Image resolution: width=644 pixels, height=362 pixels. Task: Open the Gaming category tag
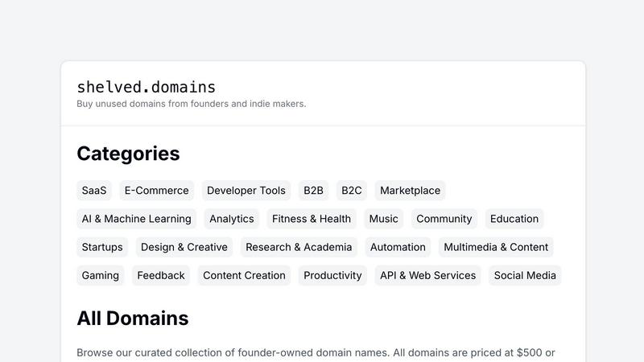[x=101, y=275]
